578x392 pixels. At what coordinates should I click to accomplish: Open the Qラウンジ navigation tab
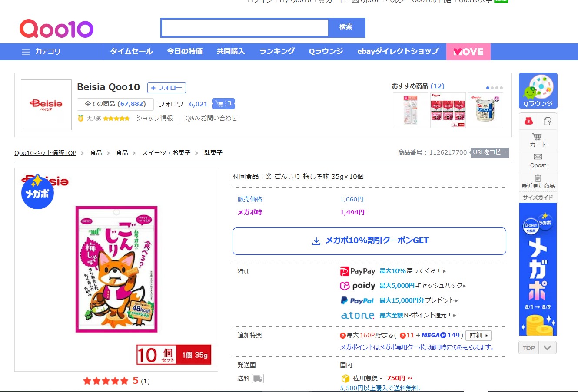coord(326,52)
